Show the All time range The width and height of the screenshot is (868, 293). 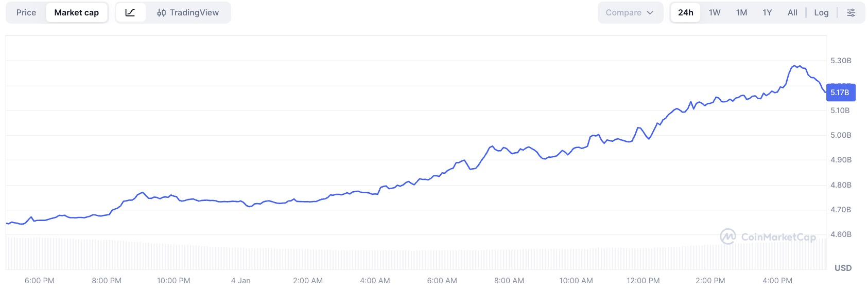(x=792, y=13)
